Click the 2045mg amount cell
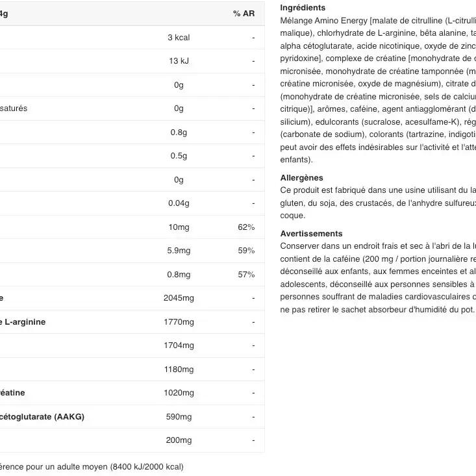The image size is (476, 476). tap(179, 298)
